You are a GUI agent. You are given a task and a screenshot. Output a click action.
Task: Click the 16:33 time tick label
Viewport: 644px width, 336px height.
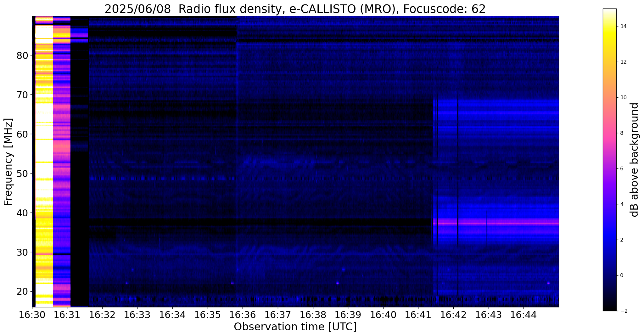click(x=137, y=314)
